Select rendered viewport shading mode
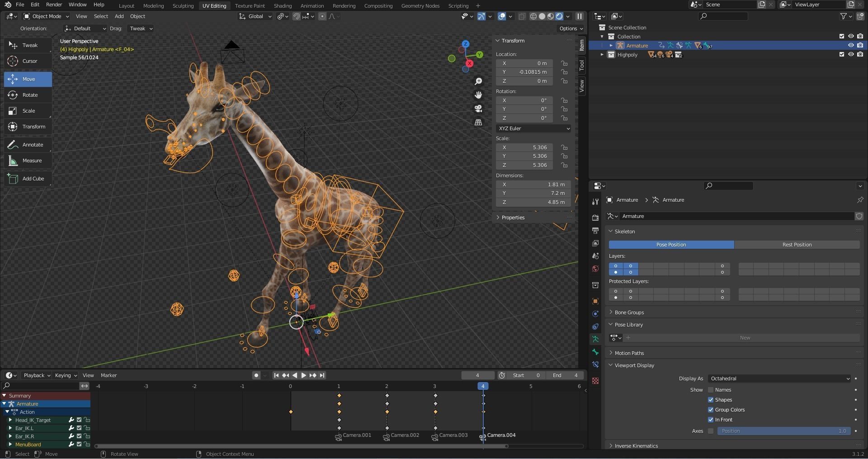This screenshot has width=868, height=459. (x=559, y=16)
